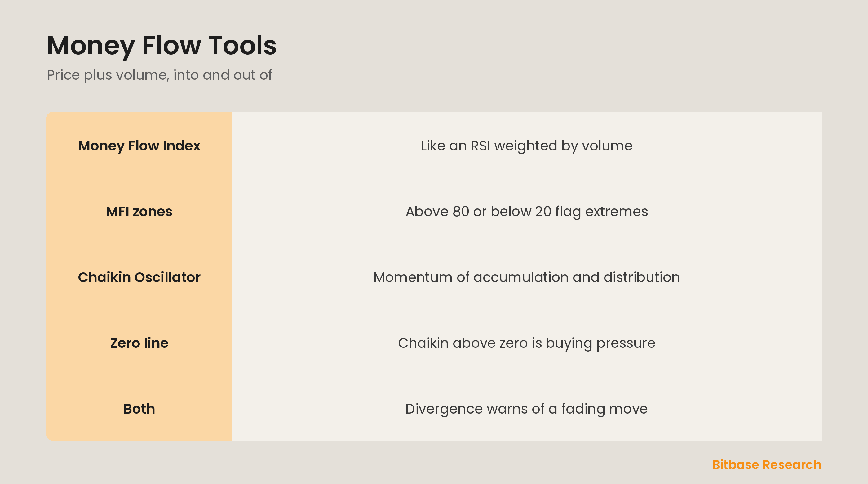Click the word pressure in Zero line row
Image resolution: width=868 pixels, height=484 pixels.
(x=626, y=344)
